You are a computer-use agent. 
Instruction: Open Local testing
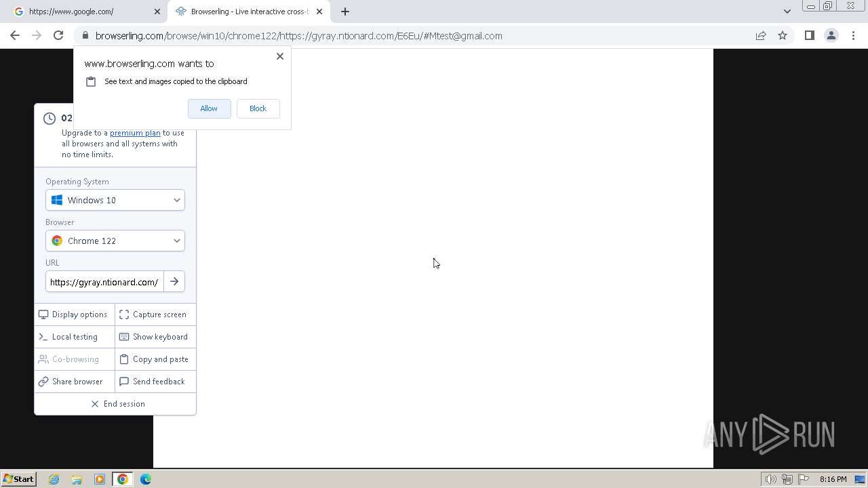(x=75, y=337)
